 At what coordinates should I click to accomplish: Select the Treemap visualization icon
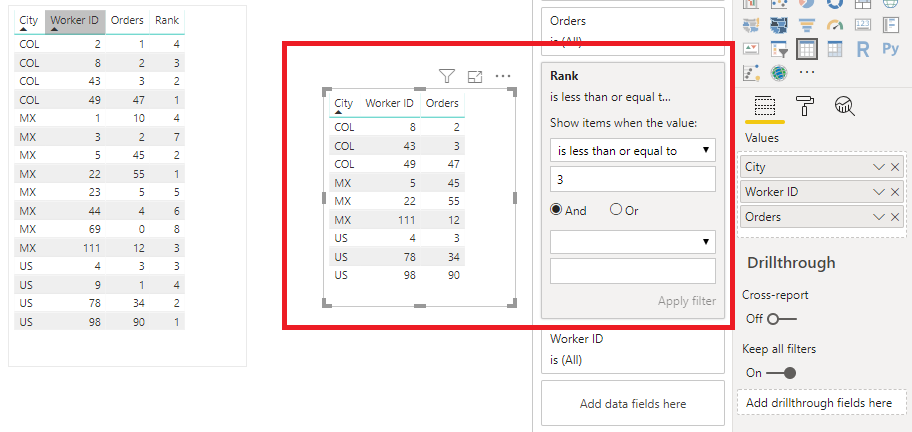tap(863, 3)
